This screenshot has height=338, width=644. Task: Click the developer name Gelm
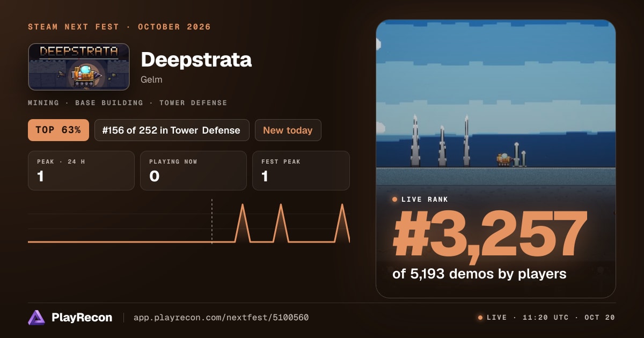(x=151, y=79)
